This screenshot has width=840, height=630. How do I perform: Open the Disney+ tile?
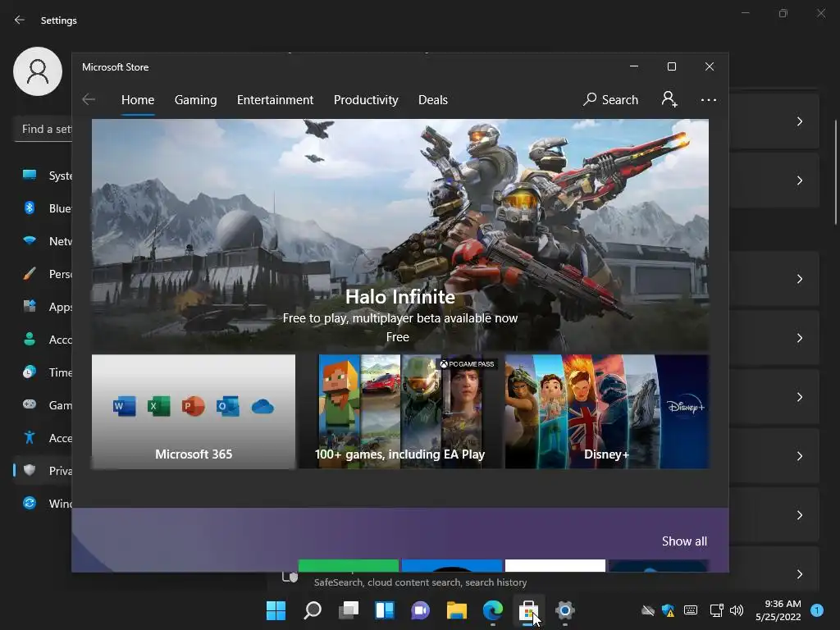(607, 412)
